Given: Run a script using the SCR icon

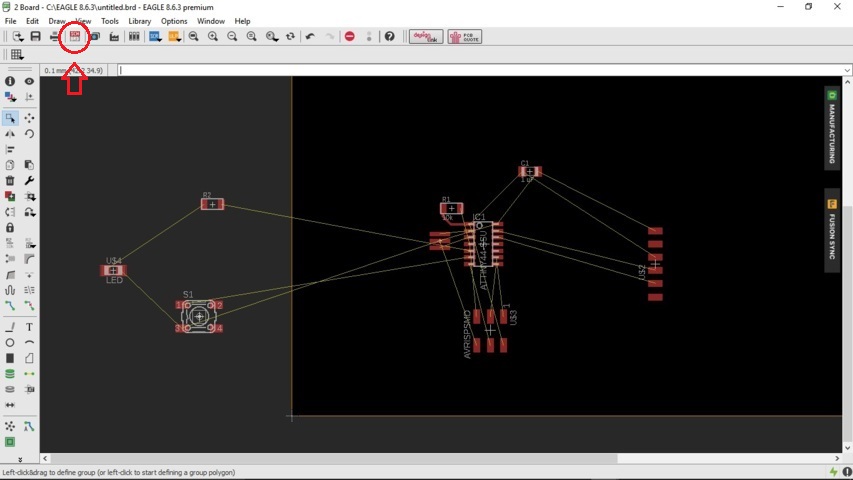Looking at the screenshot, I should [155, 36].
